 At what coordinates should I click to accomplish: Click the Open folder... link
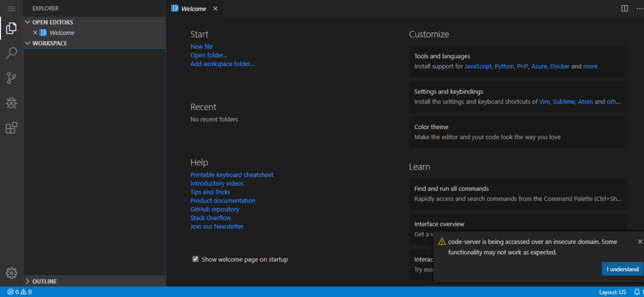coord(209,55)
